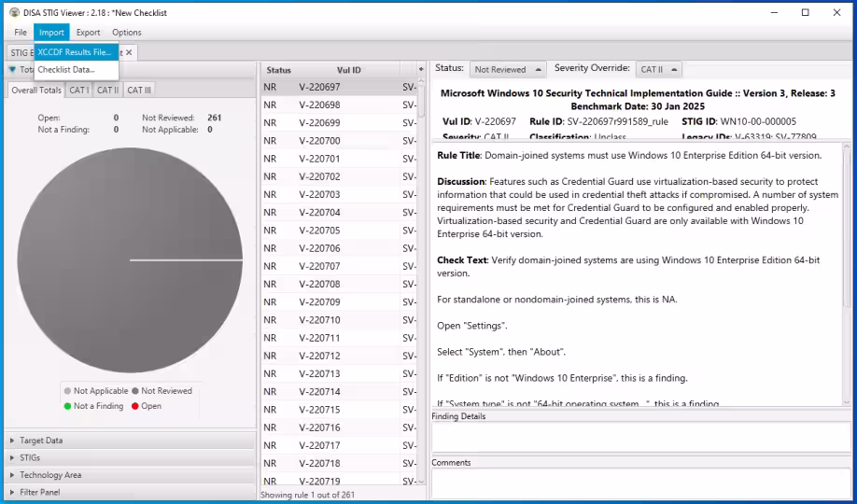Click the plus column selector icon
Screen dimensions: 857x504
(x=420, y=70)
